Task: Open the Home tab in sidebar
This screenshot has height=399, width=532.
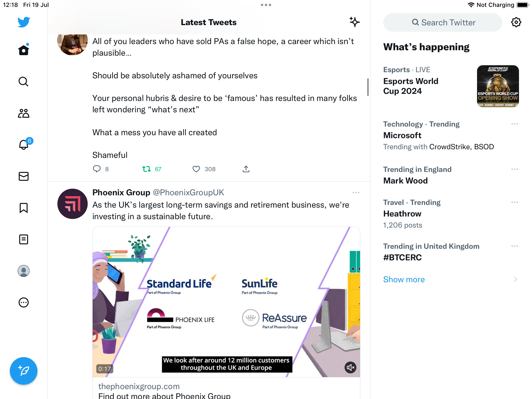Action: 24,50
